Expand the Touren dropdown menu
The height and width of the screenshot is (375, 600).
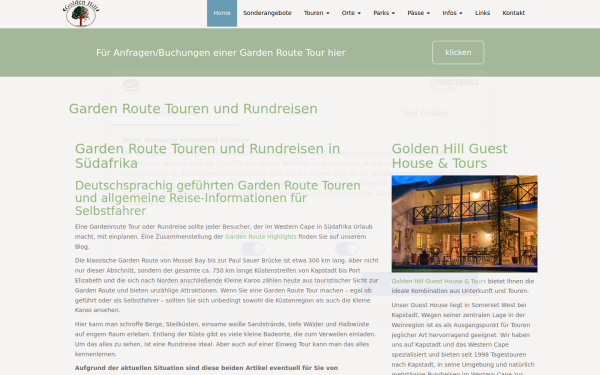316,13
